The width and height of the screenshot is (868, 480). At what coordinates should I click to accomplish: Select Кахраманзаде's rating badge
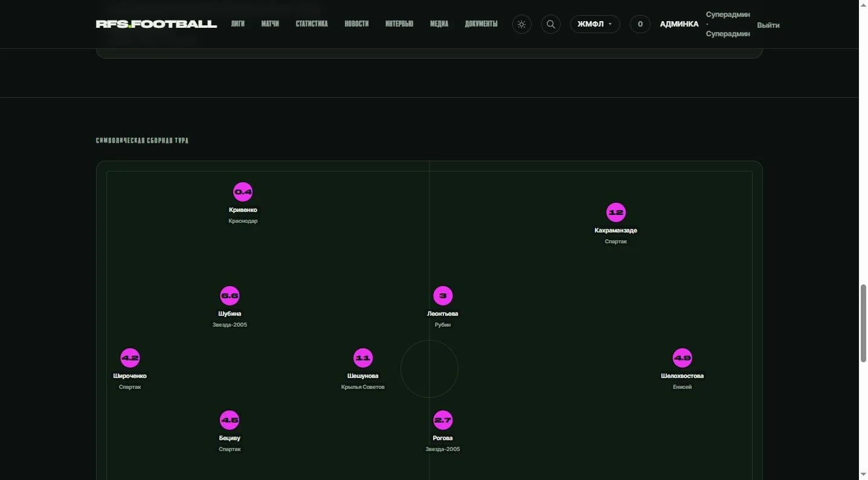click(x=616, y=213)
